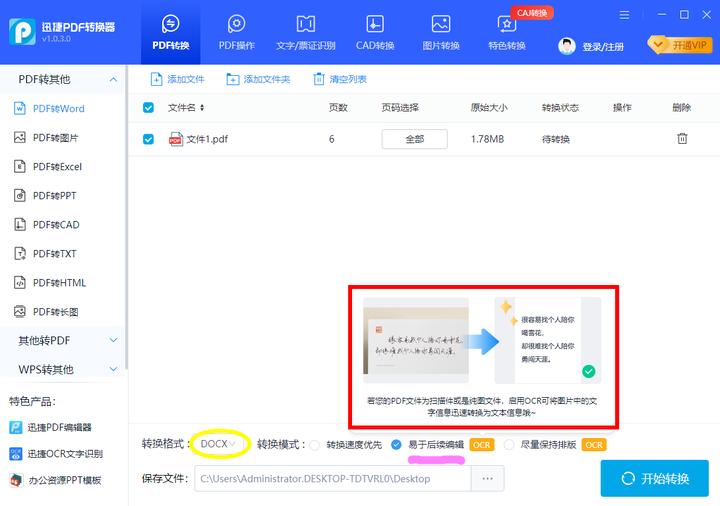Expand the WPS转其他 section
This screenshot has width=720, height=506.
[62, 369]
